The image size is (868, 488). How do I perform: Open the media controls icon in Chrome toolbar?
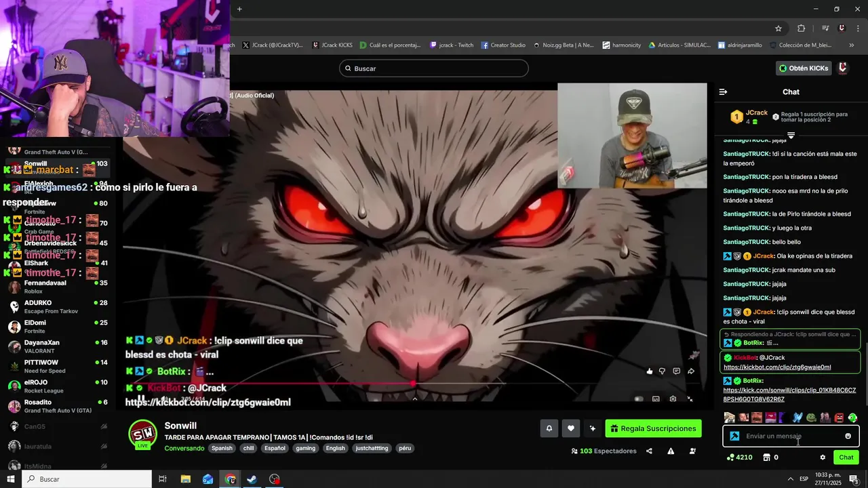click(x=825, y=28)
